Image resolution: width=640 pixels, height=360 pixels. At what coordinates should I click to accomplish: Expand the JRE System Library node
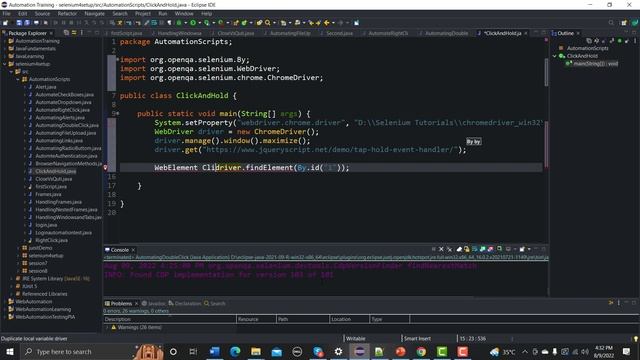[x=12, y=278]
